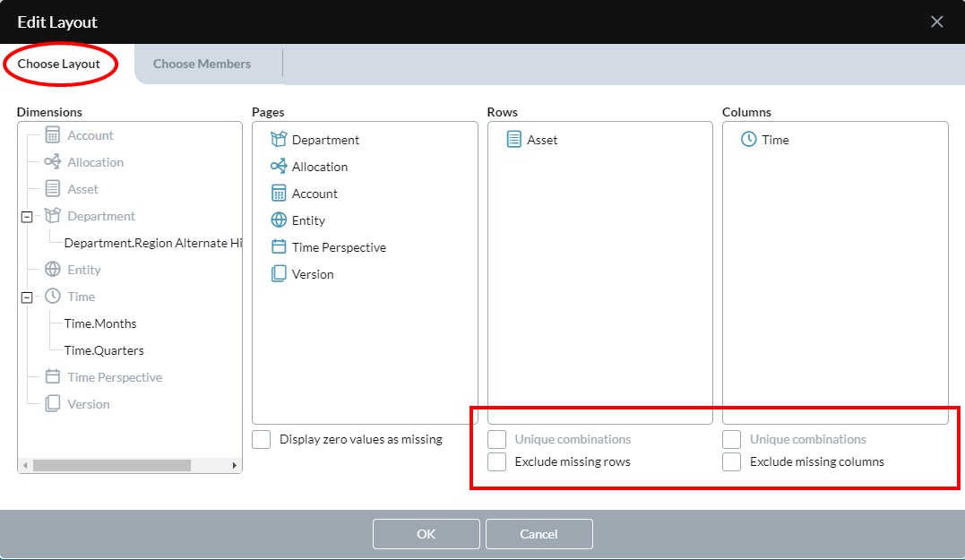Select Department label in Pages list
Screen dimensions: 965x560
(x=325, y=140)
